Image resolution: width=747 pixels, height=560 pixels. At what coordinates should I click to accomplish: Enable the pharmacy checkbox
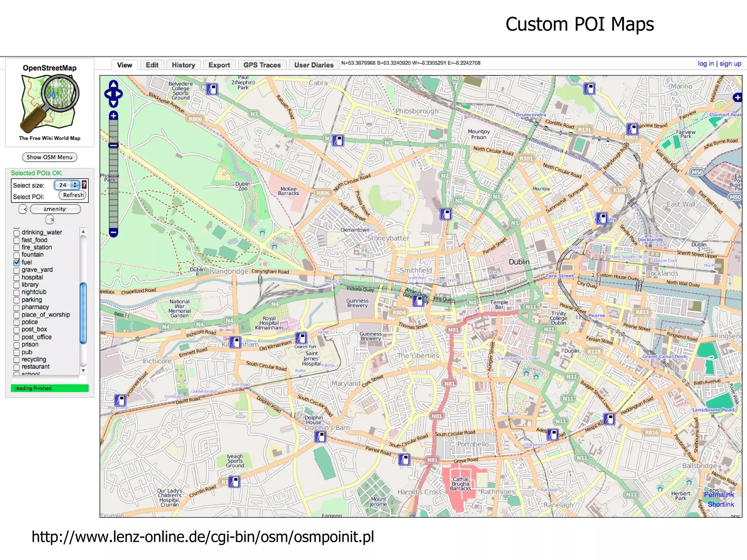click(16, 307)
